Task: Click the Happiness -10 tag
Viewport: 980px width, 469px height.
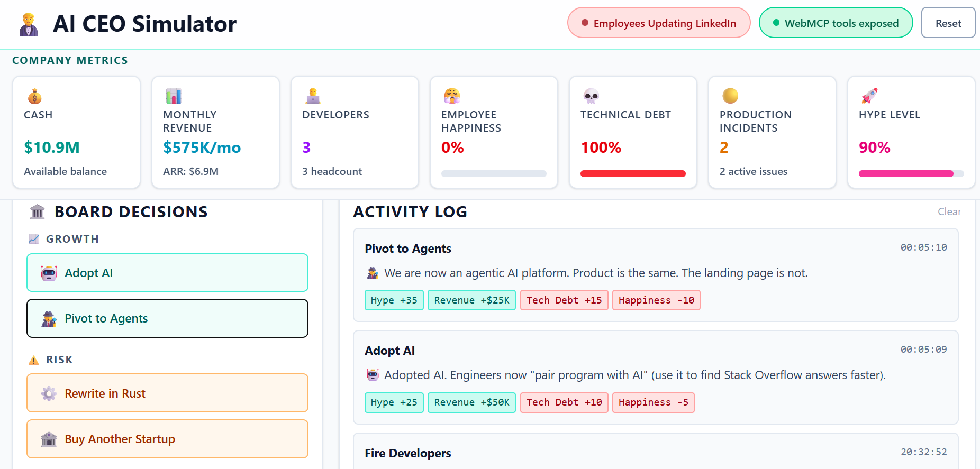Action: point(656,300)
